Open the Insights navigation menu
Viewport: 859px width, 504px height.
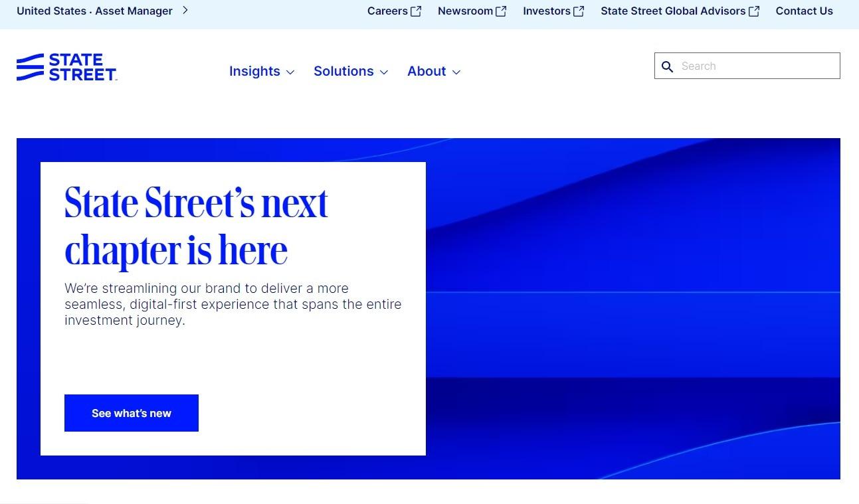pyautogui.click(x=254, y=71)
